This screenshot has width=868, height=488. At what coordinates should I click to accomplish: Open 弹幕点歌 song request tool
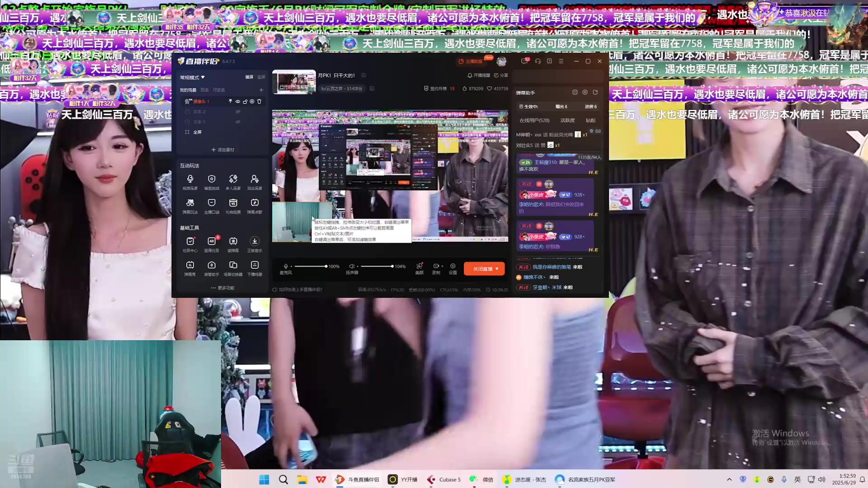click(x=255, y=206)
